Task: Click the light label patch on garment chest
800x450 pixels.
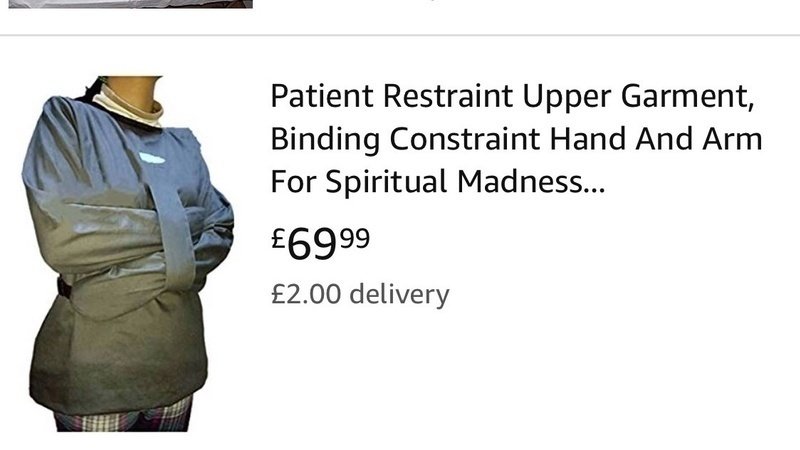Action: pos(152,158)
